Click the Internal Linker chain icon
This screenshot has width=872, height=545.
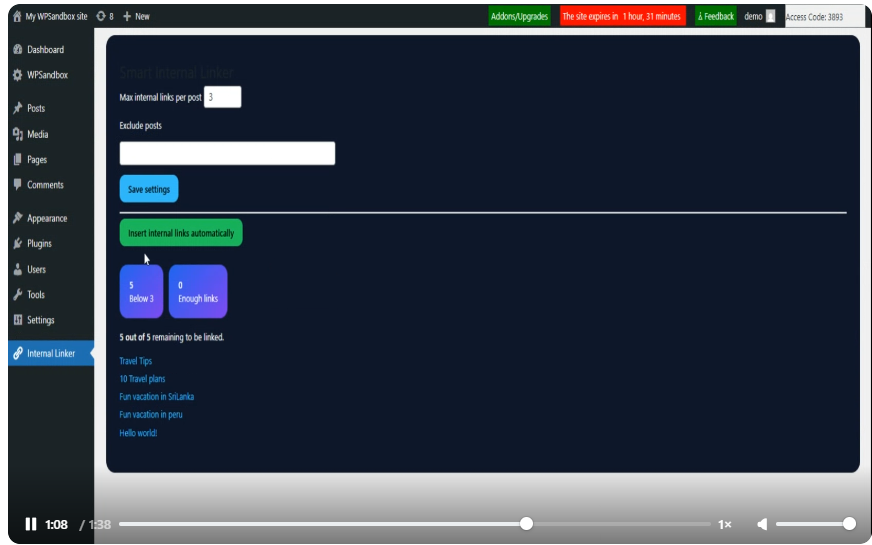coord(18,353)
